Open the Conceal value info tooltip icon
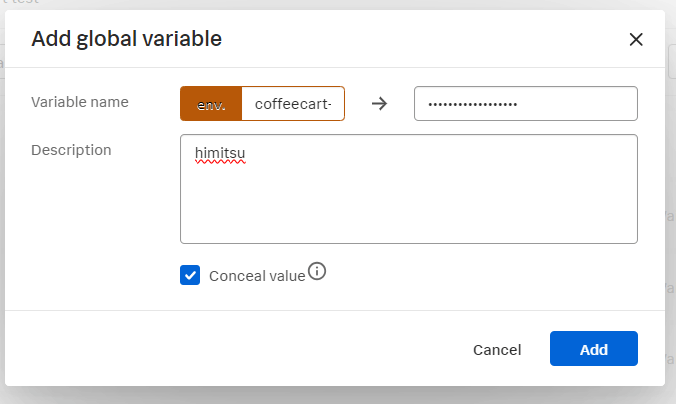676x404 pixels. coord(317,271)
